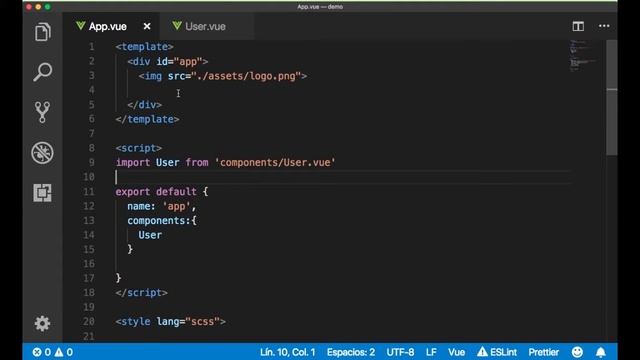This screenshot has width=640, height=360.
Task: Close the App.vue tab
Action: (147, 26)
